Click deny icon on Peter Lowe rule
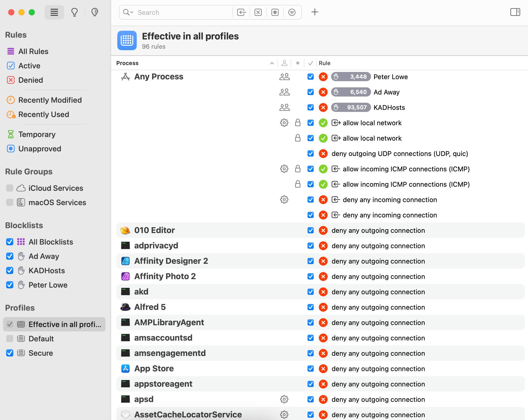Screen dimensions: 528x420 (323, 77)
